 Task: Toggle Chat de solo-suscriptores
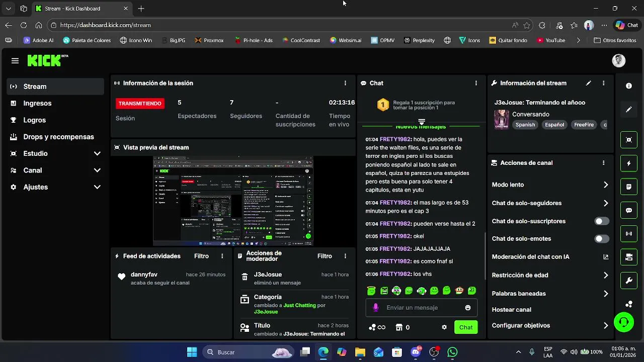click(602, 221)
